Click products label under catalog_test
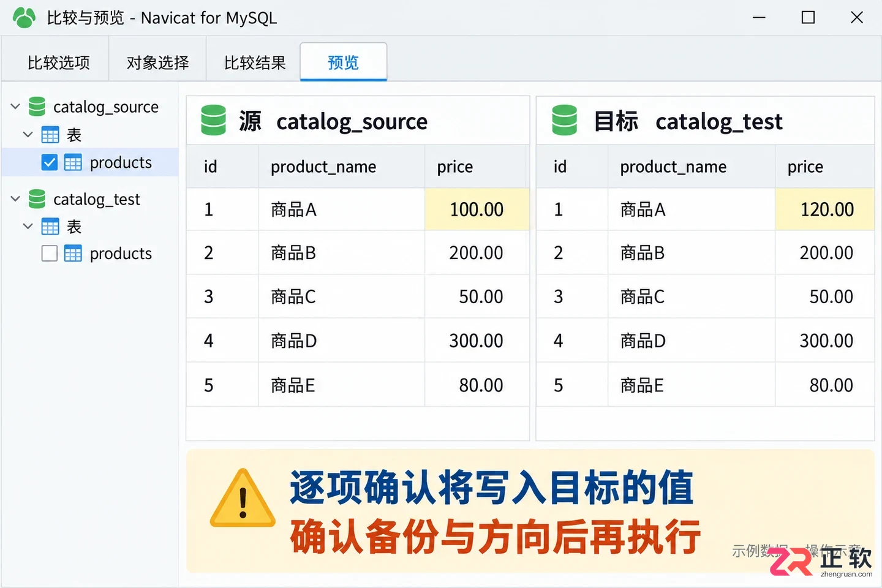 click(x=121, y=254)
